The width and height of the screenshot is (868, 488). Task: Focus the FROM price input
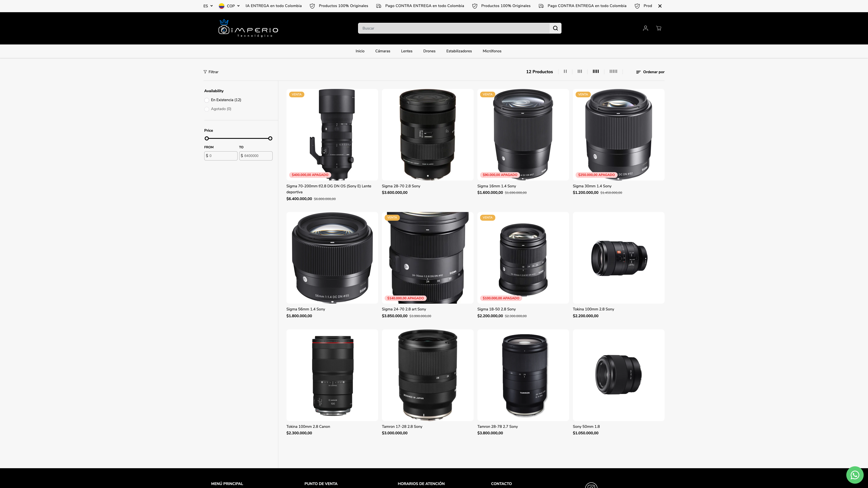coord(221,156)
